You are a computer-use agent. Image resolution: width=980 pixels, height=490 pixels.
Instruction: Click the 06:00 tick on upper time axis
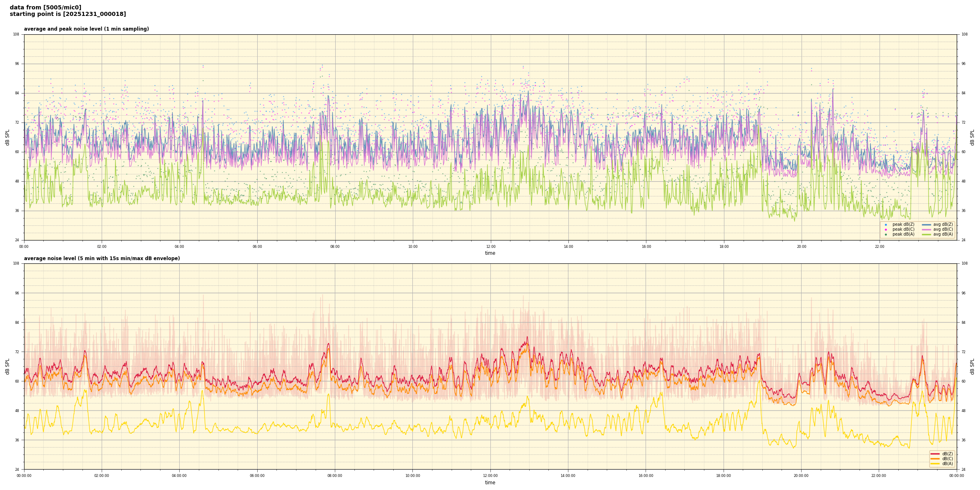(x=257, y=247)
